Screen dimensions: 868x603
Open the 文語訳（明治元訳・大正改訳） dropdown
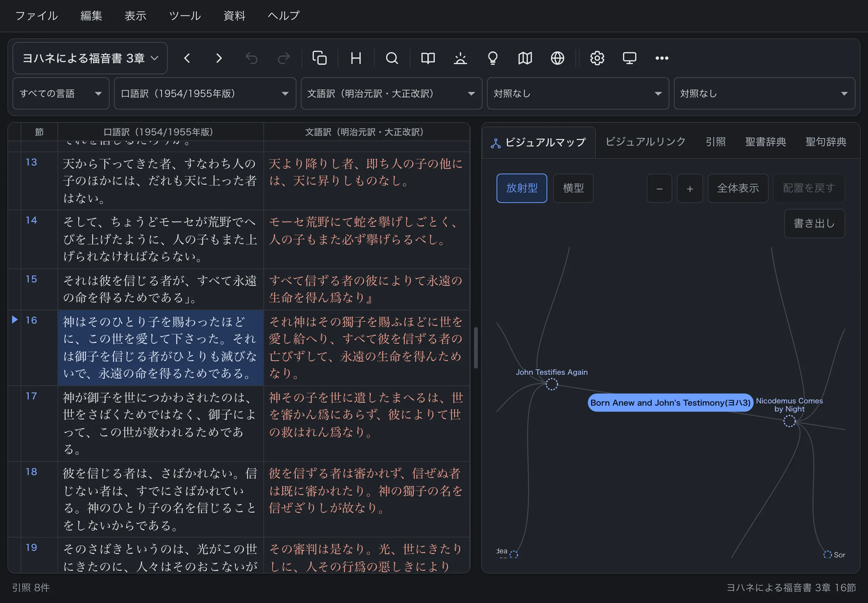[391, 93]
